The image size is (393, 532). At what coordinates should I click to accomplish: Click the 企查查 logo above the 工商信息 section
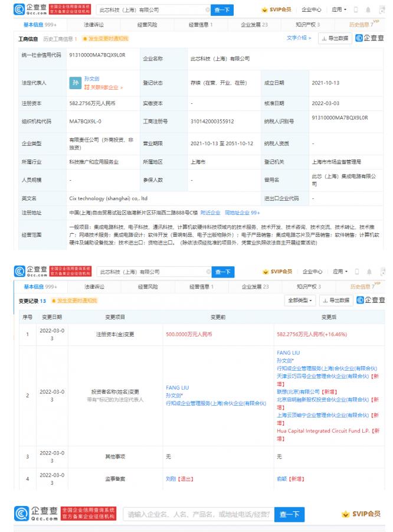pos(30,9)
